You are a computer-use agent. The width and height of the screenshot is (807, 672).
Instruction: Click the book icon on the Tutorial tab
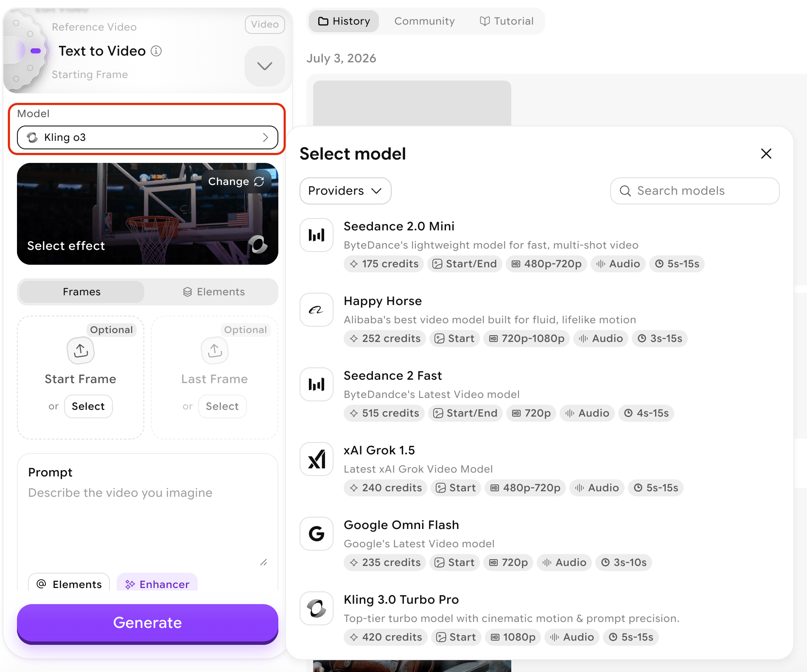pyautogui.click(x=485, y=21)
